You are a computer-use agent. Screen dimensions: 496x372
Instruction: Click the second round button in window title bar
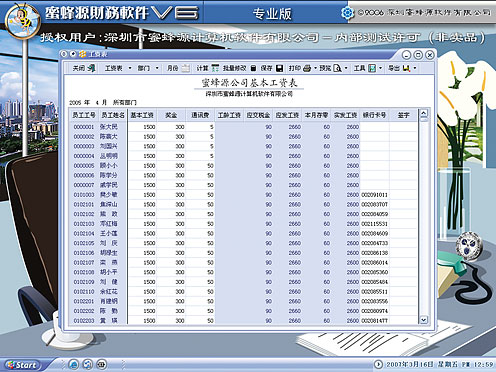(73, 54)
